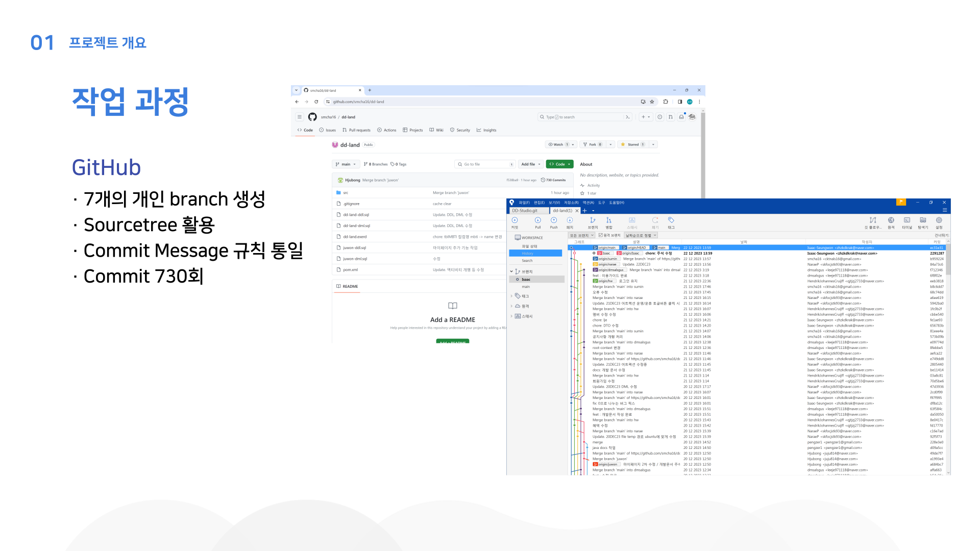This screenshot has height=551, width=980.
Task: Open the Issues tab on GitHub
Action: (328, 130)
